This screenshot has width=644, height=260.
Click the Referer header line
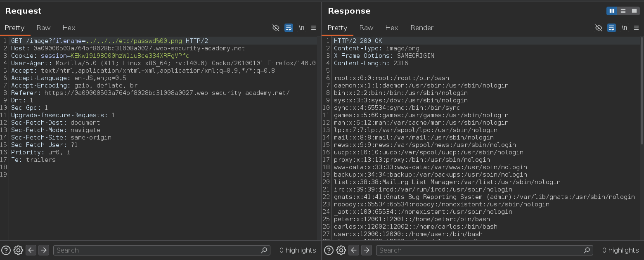[x=150, y=93]
